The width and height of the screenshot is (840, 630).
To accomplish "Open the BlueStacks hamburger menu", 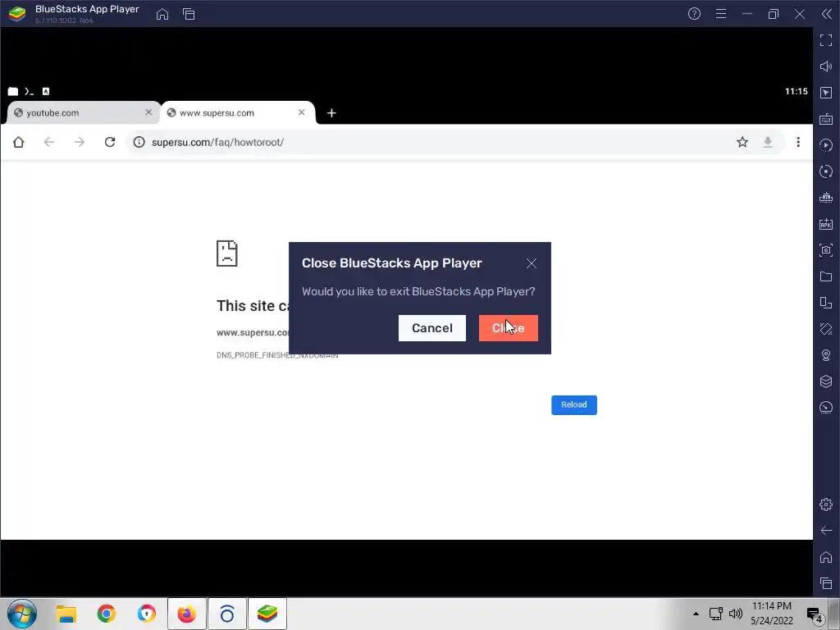I will [x=721, y=14].
